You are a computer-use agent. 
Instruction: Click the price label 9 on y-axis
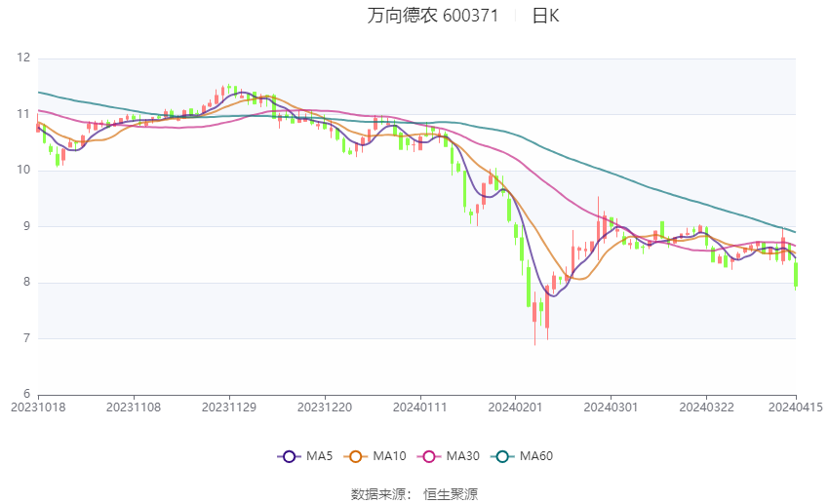pyautogui.click(x=26, y=226)
